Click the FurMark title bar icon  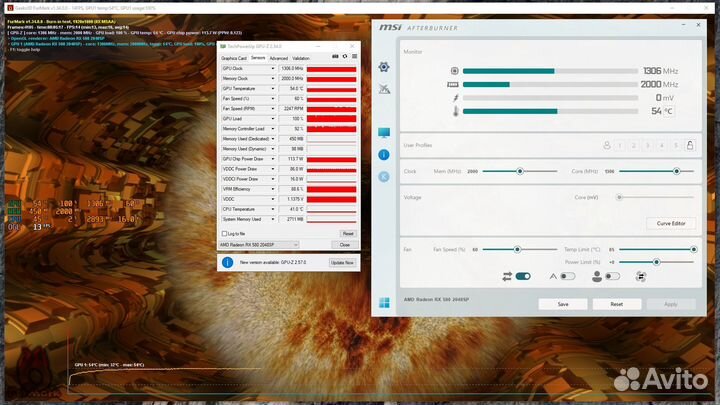10,8
